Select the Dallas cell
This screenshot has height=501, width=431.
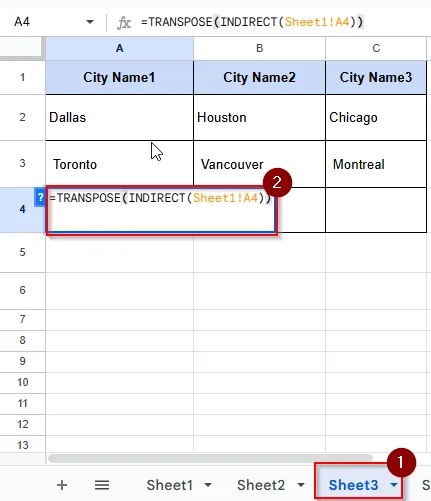coord(119,117)
